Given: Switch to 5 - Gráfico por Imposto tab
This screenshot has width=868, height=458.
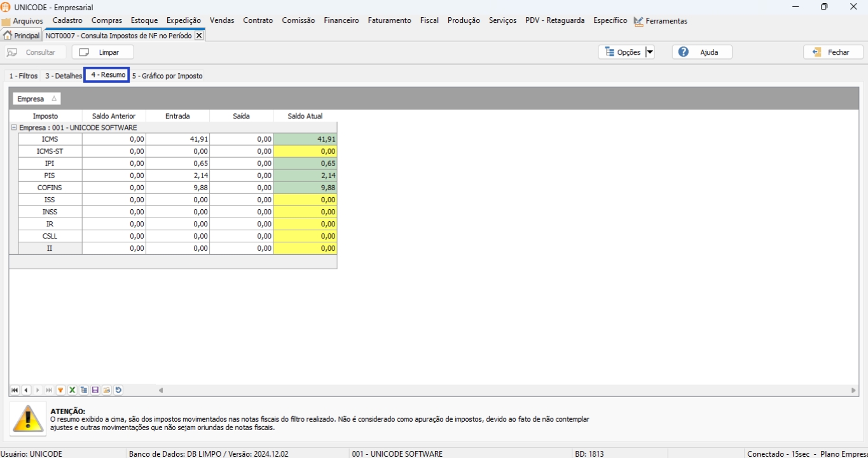Looking at the screenshot, I should pyautogui.click(x=167, y=76).
